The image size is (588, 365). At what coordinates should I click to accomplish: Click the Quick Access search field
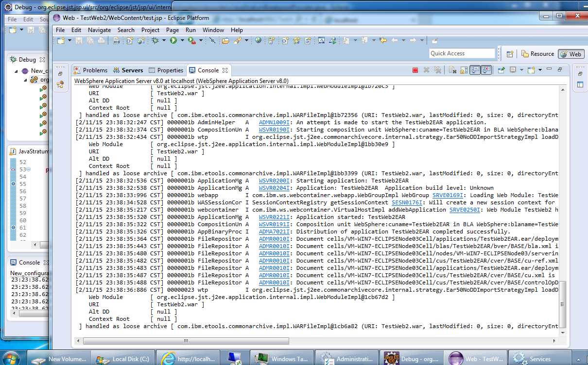[462, 53]
